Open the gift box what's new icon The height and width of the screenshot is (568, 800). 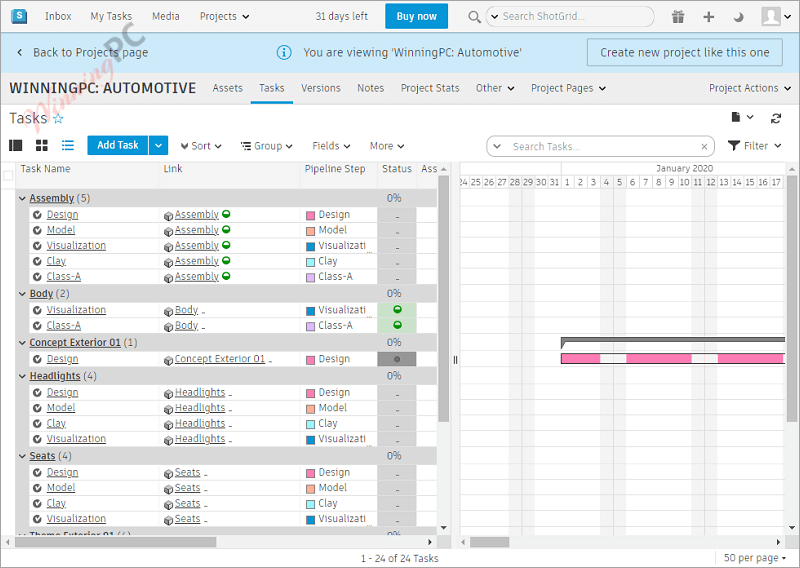[678, 17]
